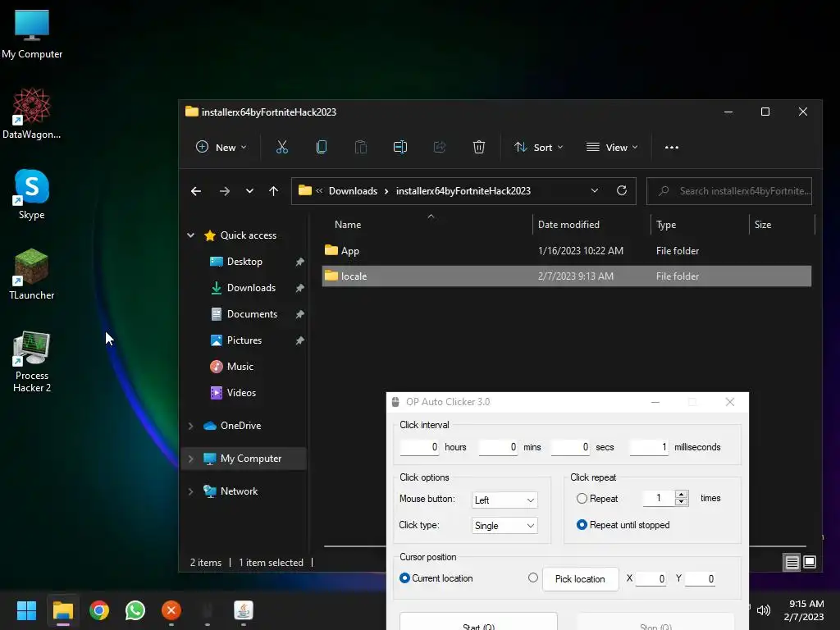
Task: Select the Repeat until stopped radio button
Action: pyautogui.click(x=582, y=525)
